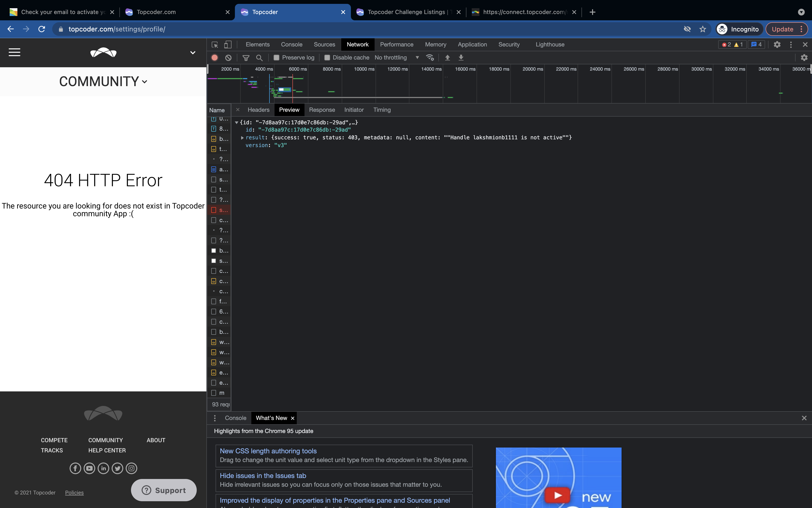Open HELP CENTER footer link
The image size is (812, 508).
point(107,450)
